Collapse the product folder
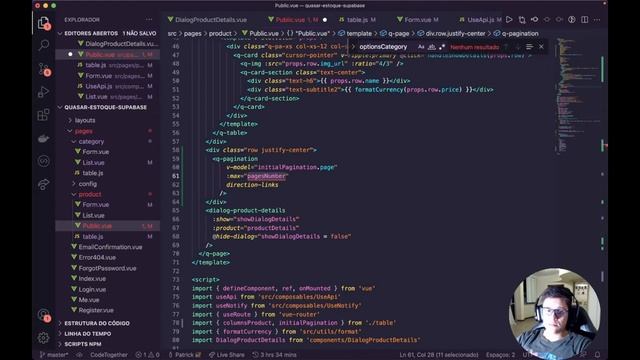 [x=90, y=194]
